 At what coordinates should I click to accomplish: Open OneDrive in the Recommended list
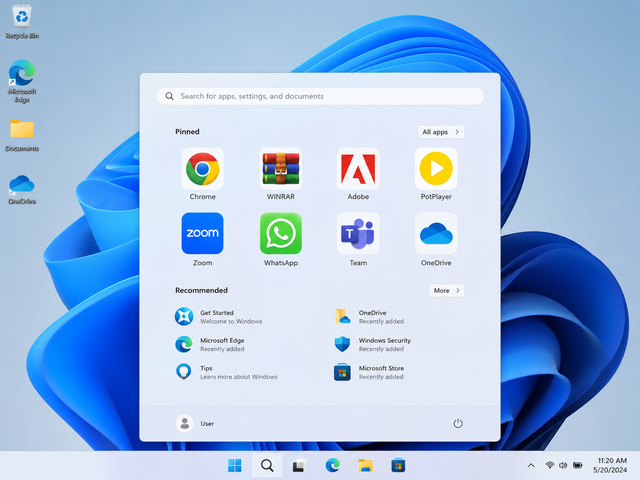tap(369, 317)
